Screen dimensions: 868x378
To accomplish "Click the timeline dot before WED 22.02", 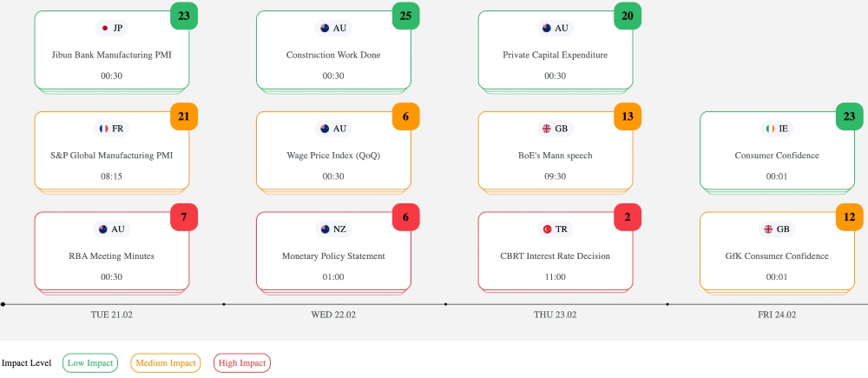I will (x=224, y=304).
